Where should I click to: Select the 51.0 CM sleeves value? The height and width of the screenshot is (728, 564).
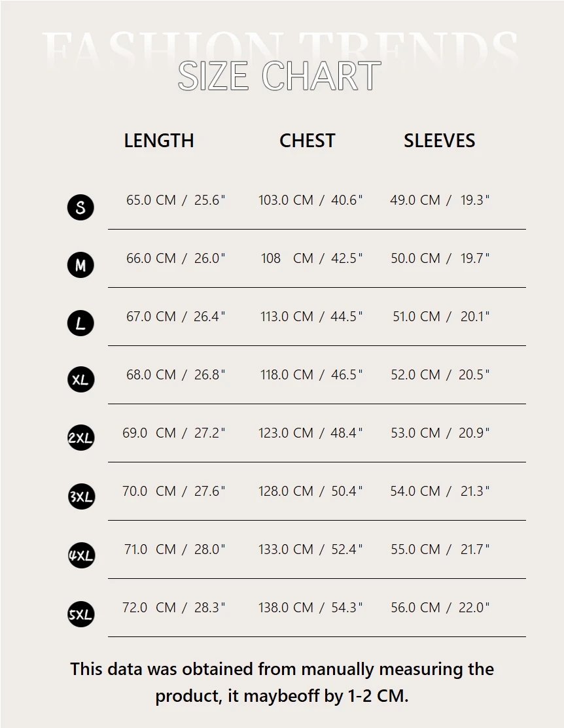point(416,317)
